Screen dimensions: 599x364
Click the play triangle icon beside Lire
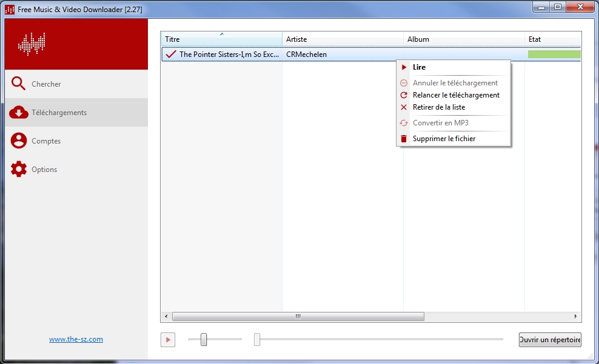pos(404,67)
